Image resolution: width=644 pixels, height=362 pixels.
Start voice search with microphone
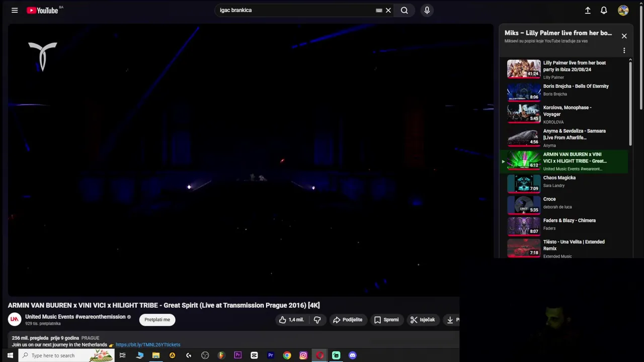point(427,10)
